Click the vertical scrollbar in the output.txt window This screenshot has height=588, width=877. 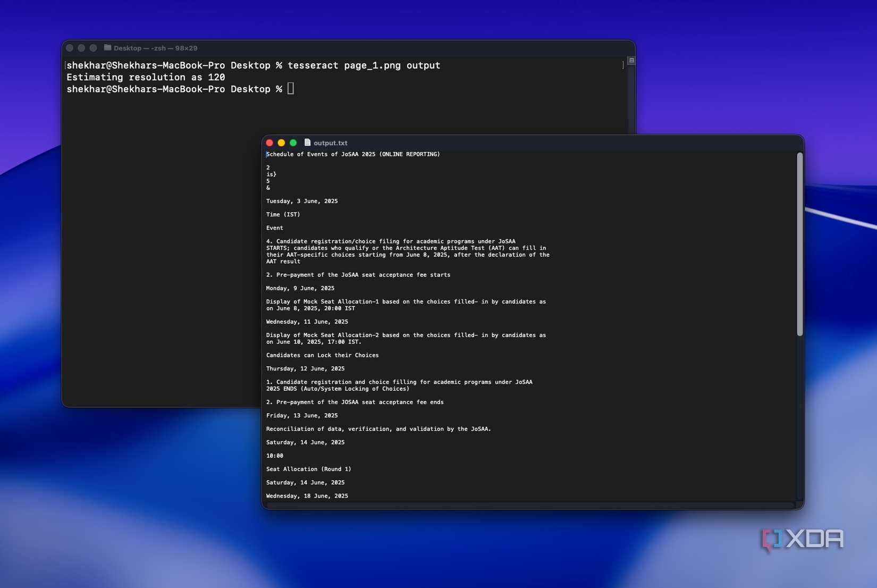tap(799, 245)
